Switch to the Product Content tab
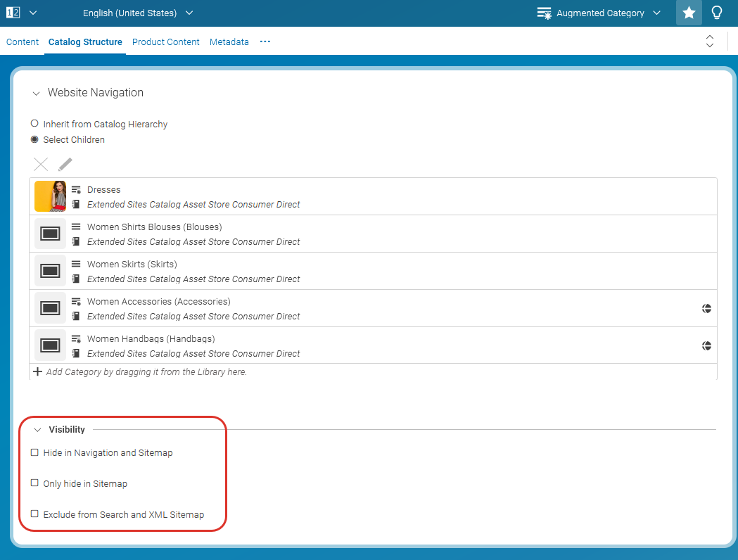 pos(165,42)
